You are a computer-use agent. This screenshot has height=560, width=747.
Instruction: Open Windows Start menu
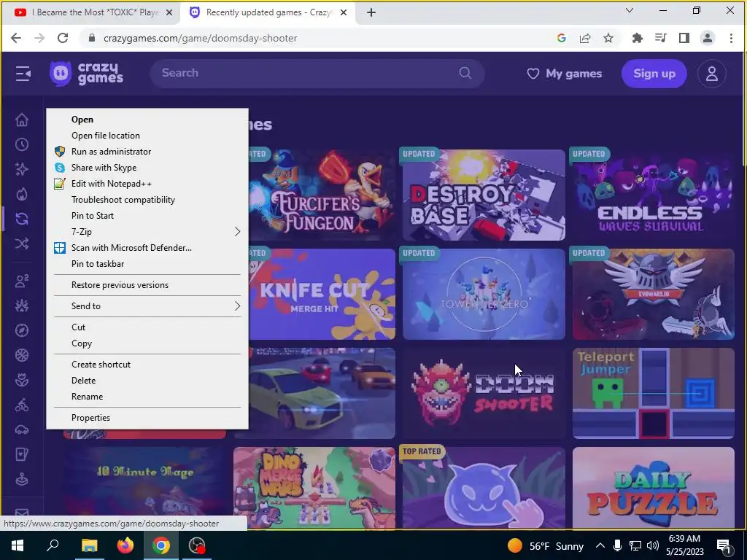(x=18, y=545)
